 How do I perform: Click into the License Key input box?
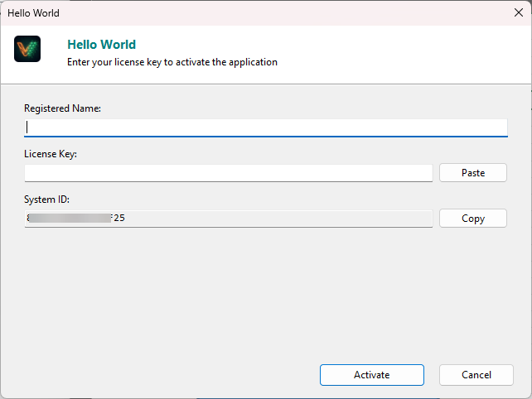click(228, 173)
